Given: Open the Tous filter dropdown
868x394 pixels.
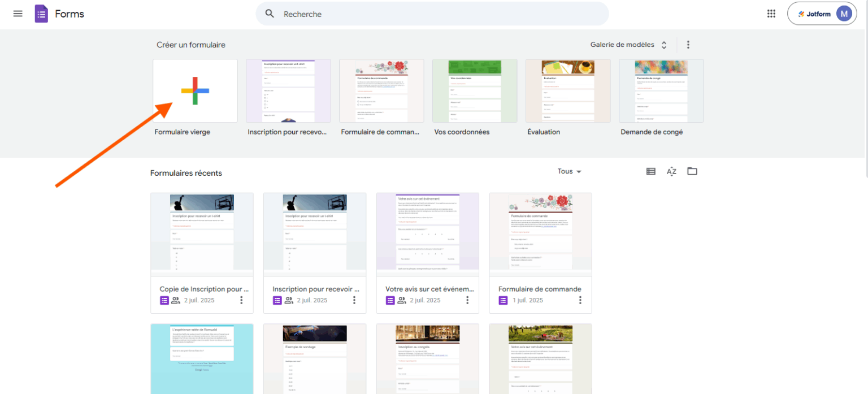Looking at the screenshot, I should 569,171.
